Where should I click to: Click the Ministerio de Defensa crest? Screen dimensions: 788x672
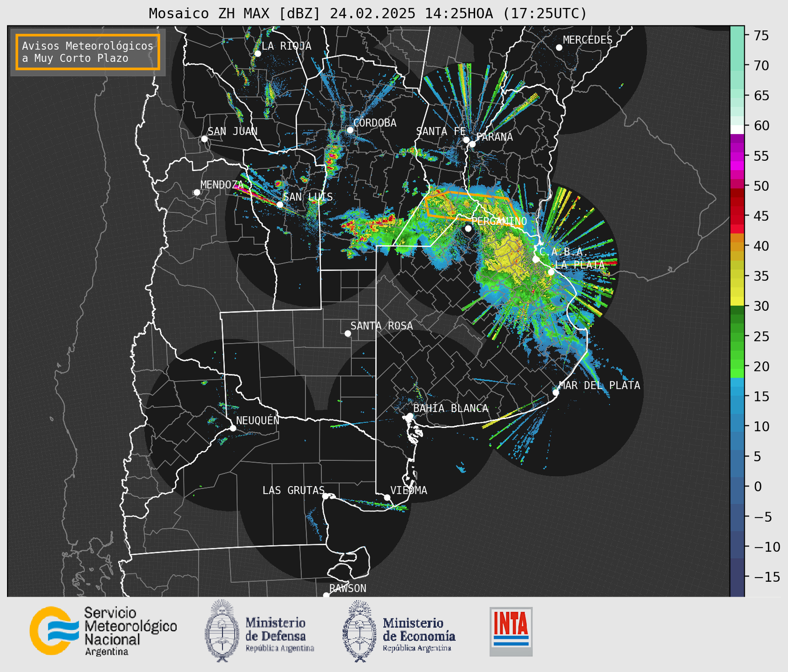(x=221, y=631)
